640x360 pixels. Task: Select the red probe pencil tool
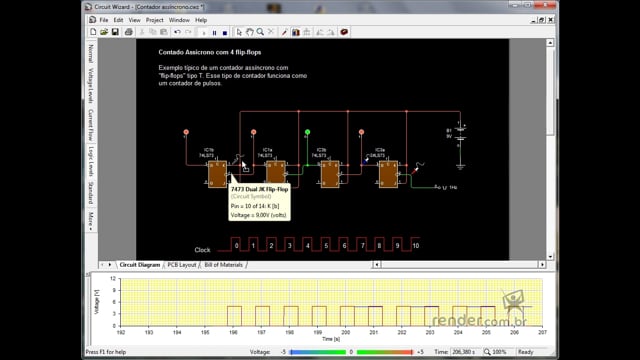click(x=284, y=32)
